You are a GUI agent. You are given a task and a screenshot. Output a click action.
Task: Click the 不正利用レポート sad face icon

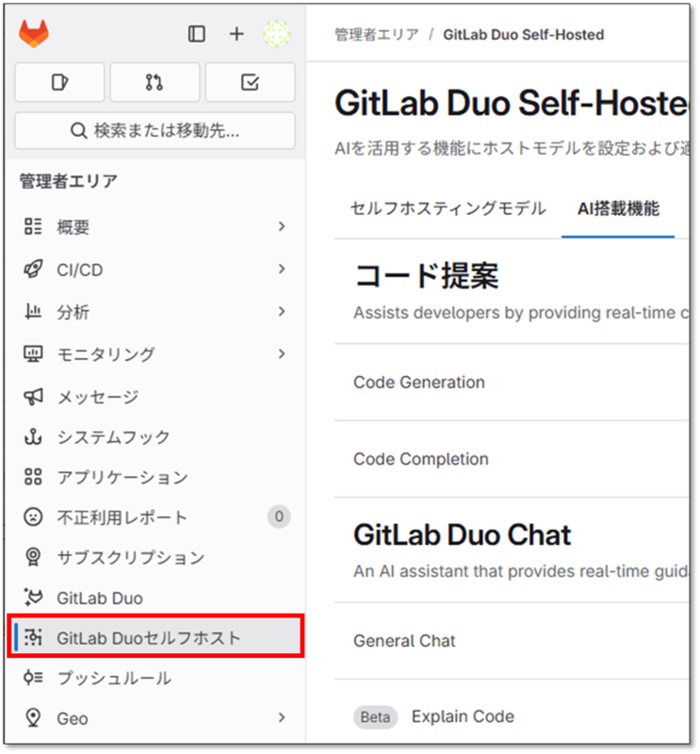pyautogui.click(x=33, y=516)
